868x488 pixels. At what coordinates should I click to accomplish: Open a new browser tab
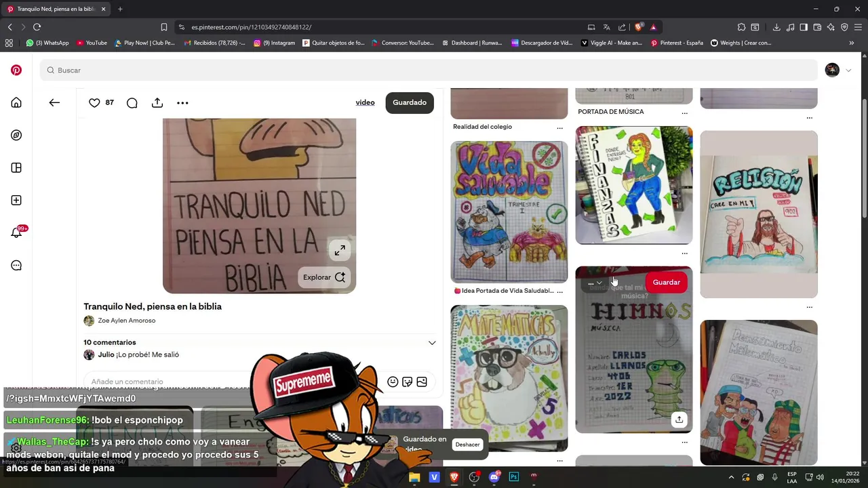point(120,9)
